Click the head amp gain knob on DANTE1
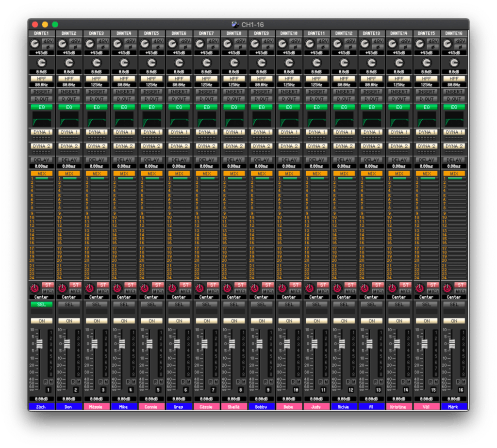This screenshot has height=448, width=497. click(34, 44)
